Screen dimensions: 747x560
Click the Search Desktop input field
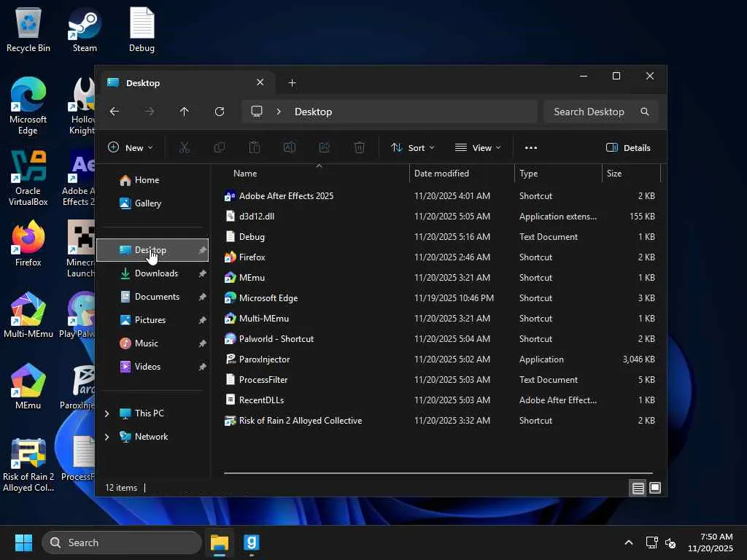589,112
